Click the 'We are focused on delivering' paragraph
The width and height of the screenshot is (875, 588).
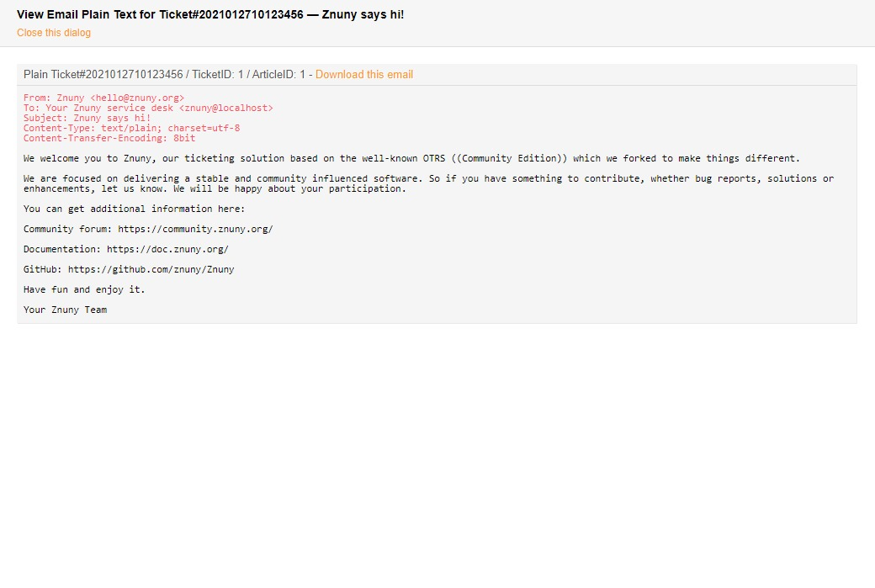(428, 183)
